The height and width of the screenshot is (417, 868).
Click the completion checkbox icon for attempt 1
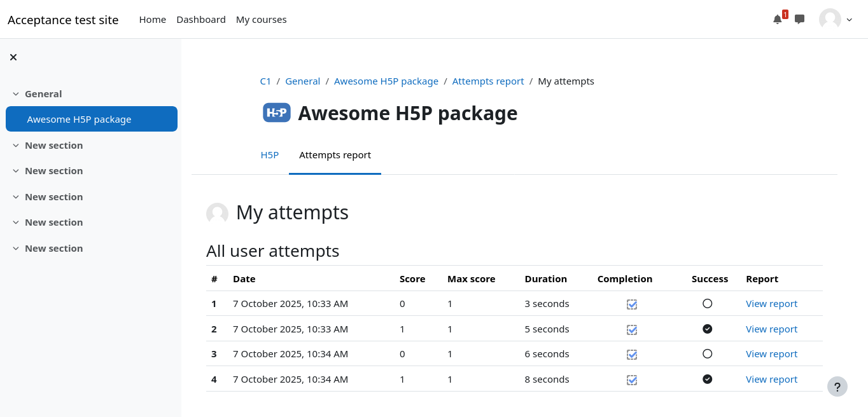point(632,304)
